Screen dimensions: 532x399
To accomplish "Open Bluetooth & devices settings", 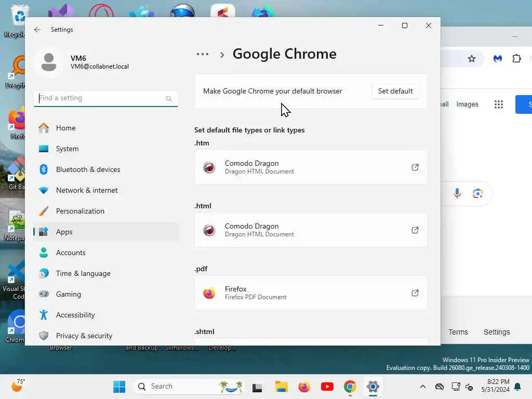I will 106,169.
